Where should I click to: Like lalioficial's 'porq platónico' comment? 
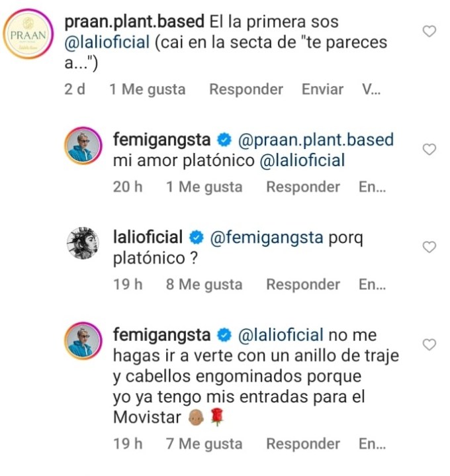click(429, 247)
